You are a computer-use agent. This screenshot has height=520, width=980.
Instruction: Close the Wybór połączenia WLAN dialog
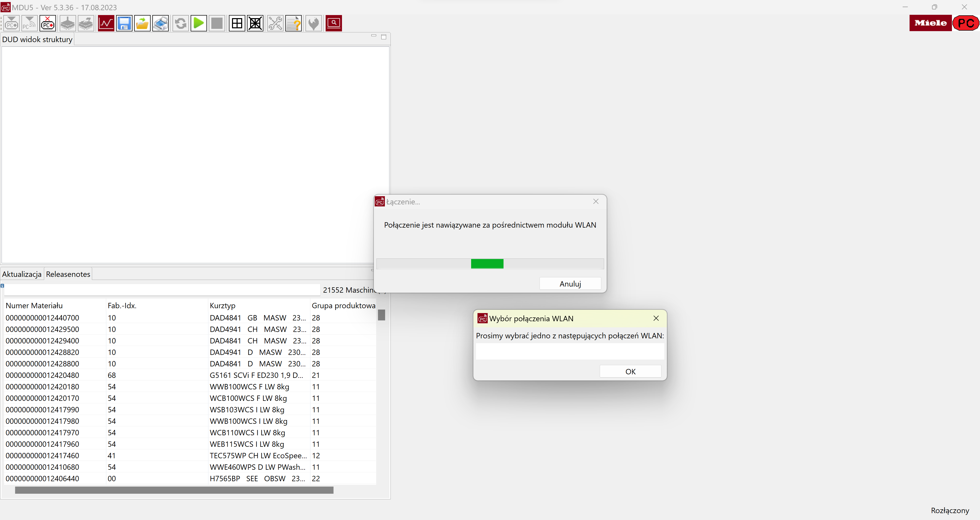click(x=656, y=318)
